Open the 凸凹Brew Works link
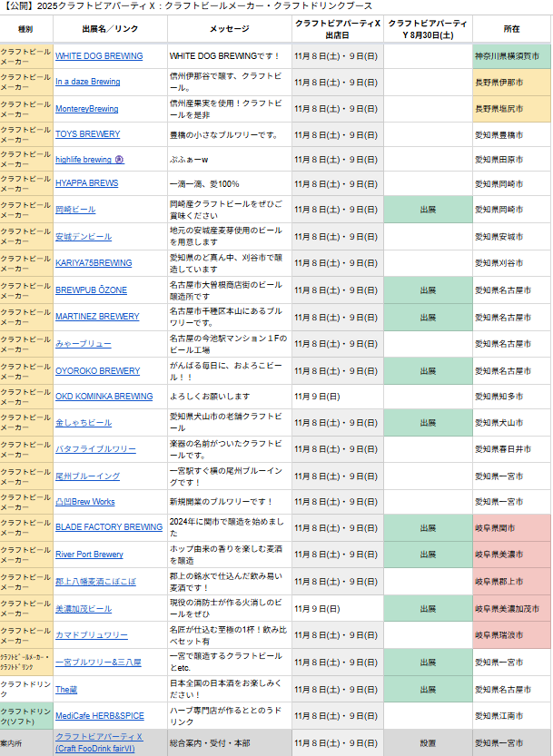This screenshot has width=553, height=756. click(85, 501)
